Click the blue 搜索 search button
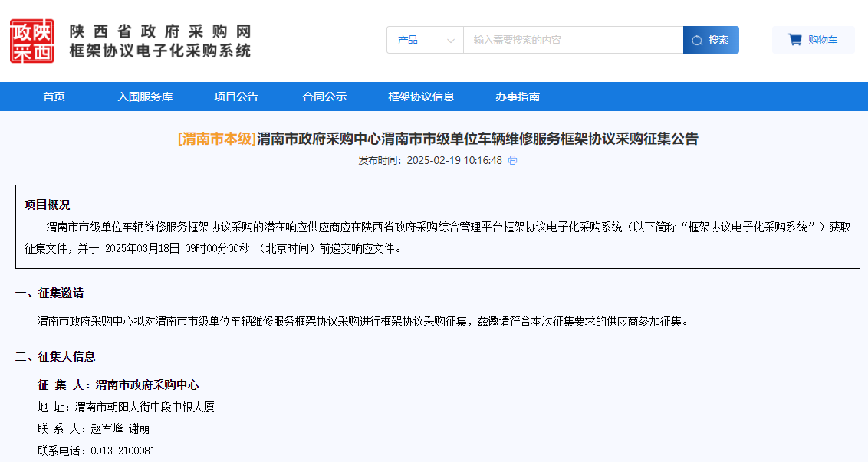The image size is (868, 462). click(x=711, y=39)
